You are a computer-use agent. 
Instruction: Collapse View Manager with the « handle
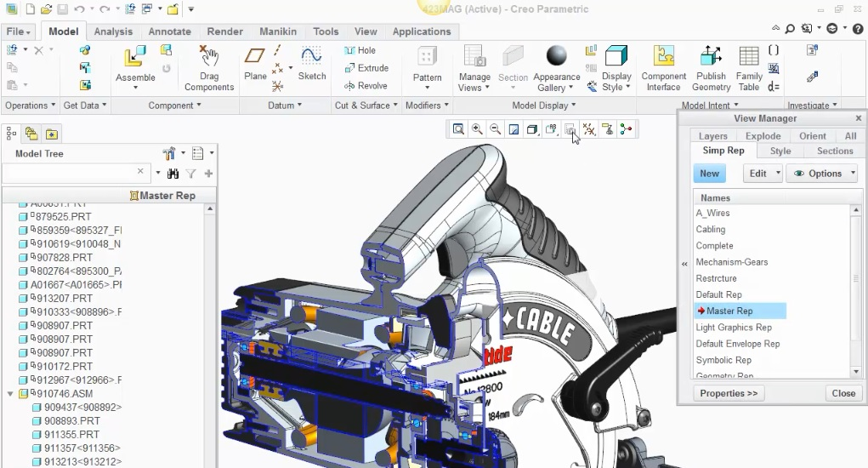684,264
